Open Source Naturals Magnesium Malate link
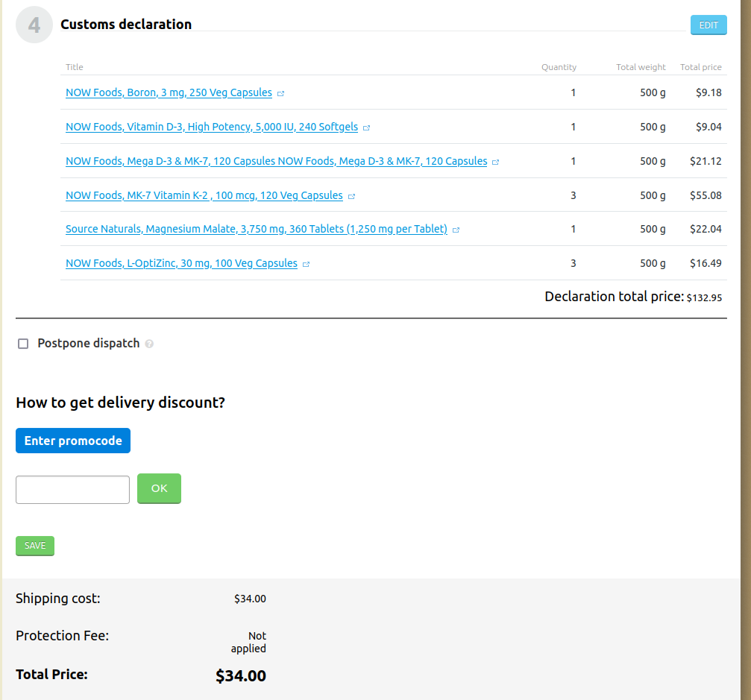Viewport: 751px width, 700px height. click(x=257, y=229)
